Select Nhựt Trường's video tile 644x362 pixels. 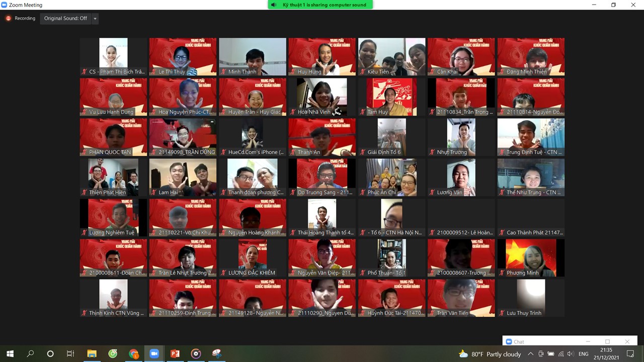coord(461,137)
